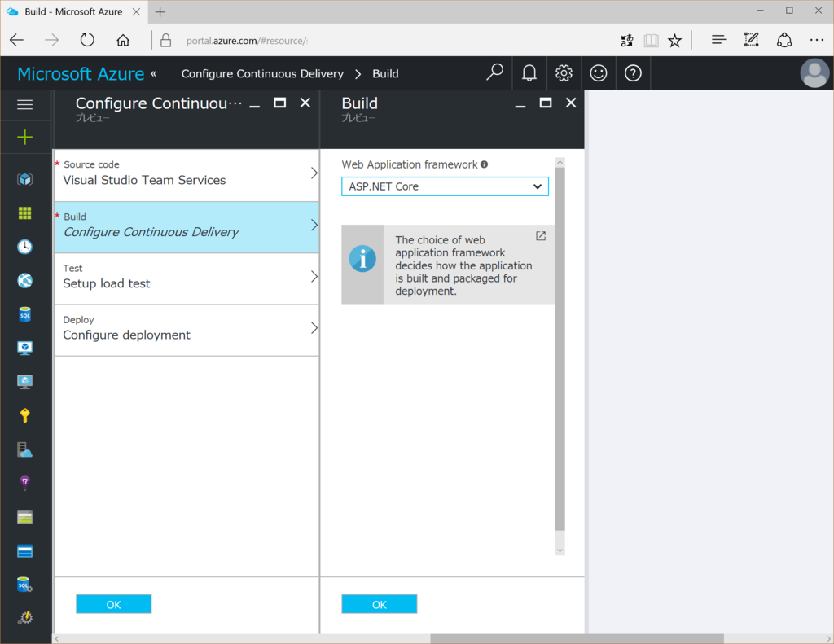Close the Build blade
The height and width of the screenshot is (644, 834).
coord(571,103)
